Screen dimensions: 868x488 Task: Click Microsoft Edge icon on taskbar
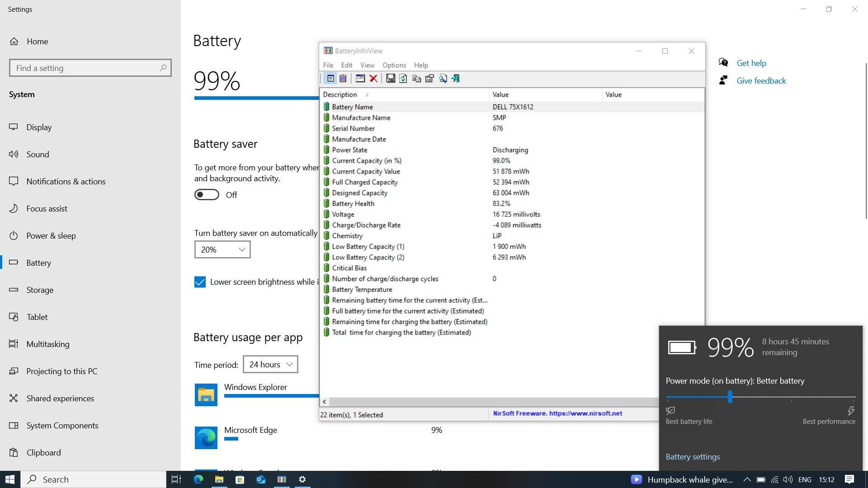[x=198, y=479]
